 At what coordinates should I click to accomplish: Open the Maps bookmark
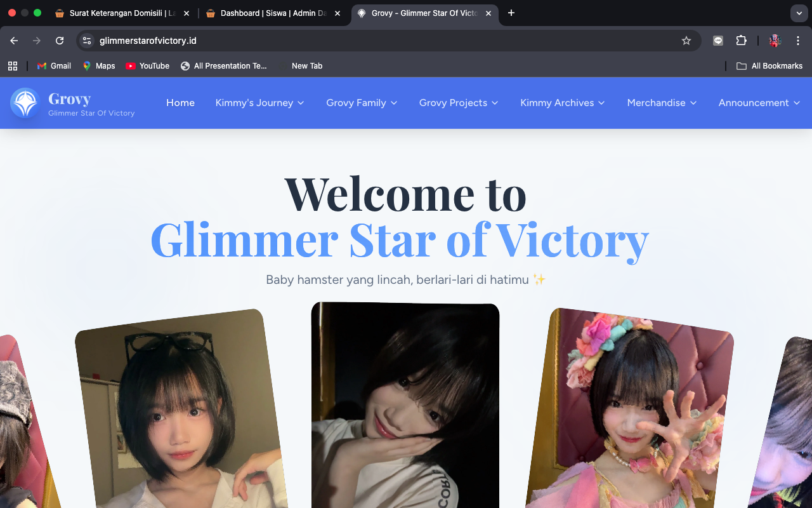[98, 66]
